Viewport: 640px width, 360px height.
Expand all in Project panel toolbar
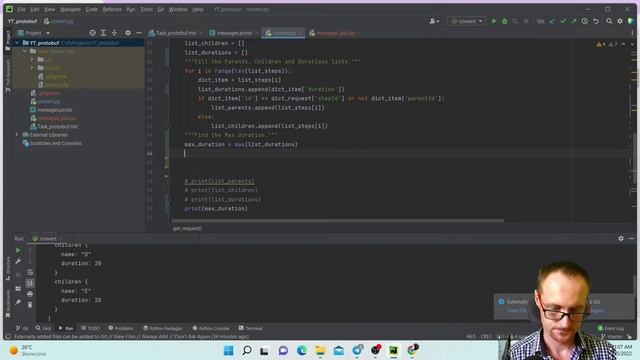103,33
